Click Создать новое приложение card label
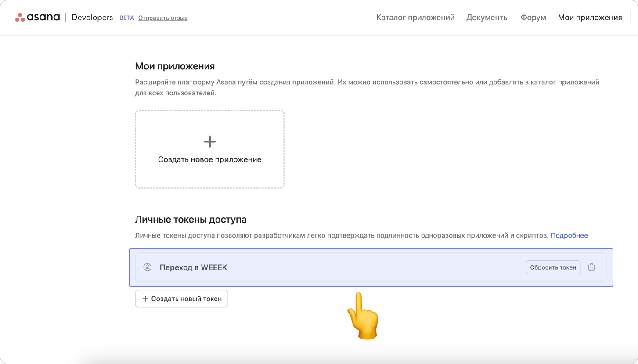The width and height of the screenshot is (638, 364). 209,159
